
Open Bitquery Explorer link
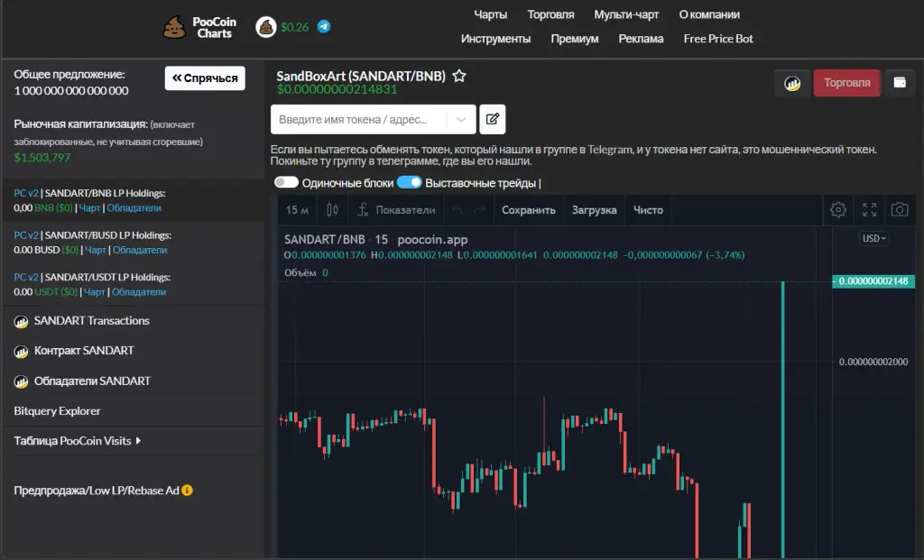57,411
